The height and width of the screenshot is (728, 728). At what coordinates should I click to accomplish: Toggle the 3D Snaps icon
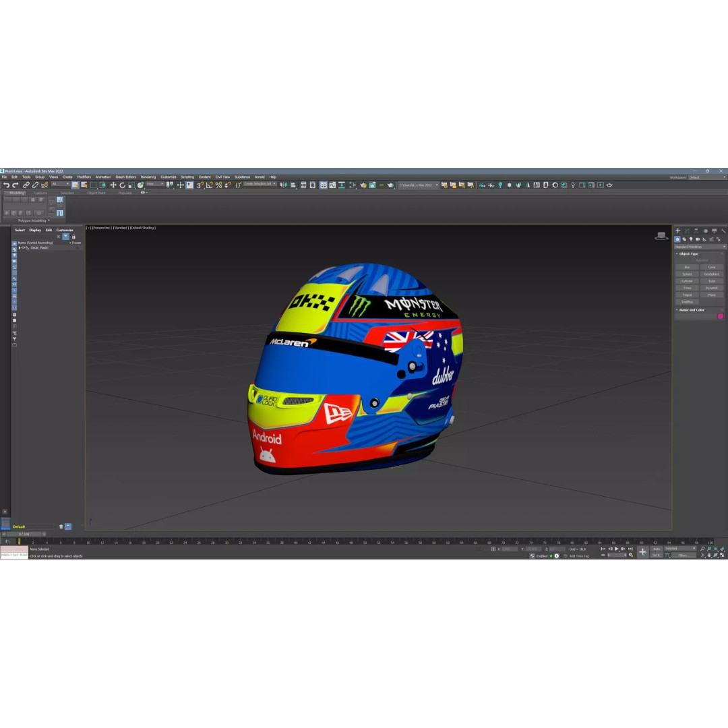point(200,185)
